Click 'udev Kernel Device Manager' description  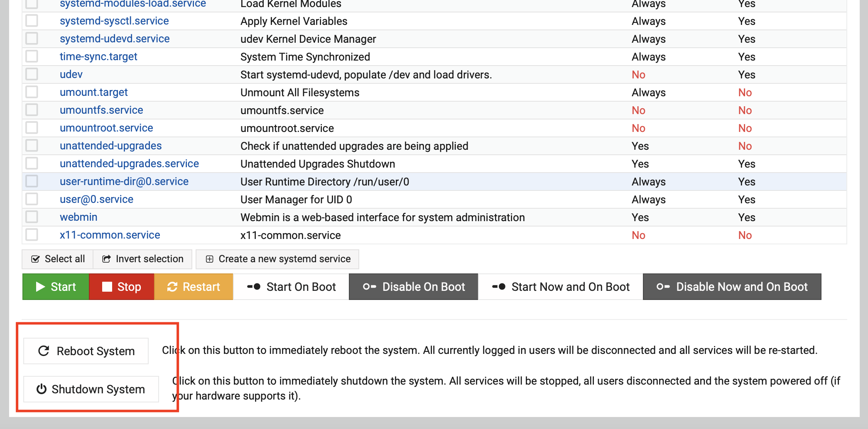308,39
